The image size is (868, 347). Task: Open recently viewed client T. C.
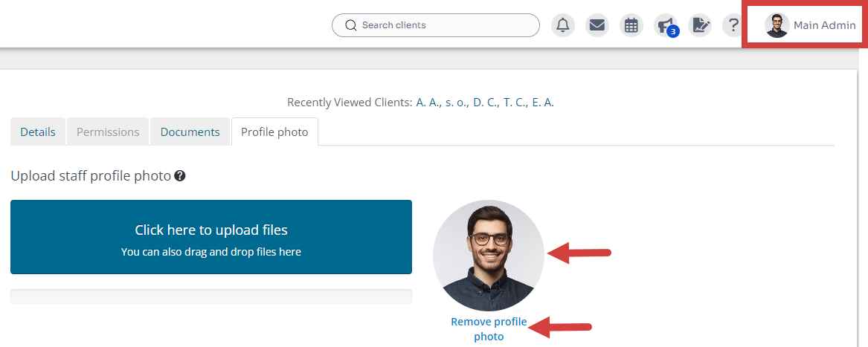[513, 103]
